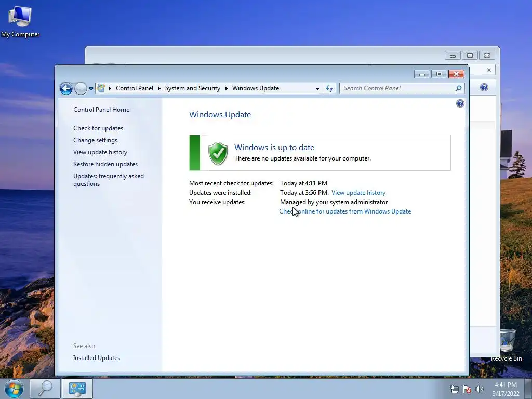Click Check for updates in sidebar
The height and width of the screenshot is (399, 532).
tap(98, 128)
